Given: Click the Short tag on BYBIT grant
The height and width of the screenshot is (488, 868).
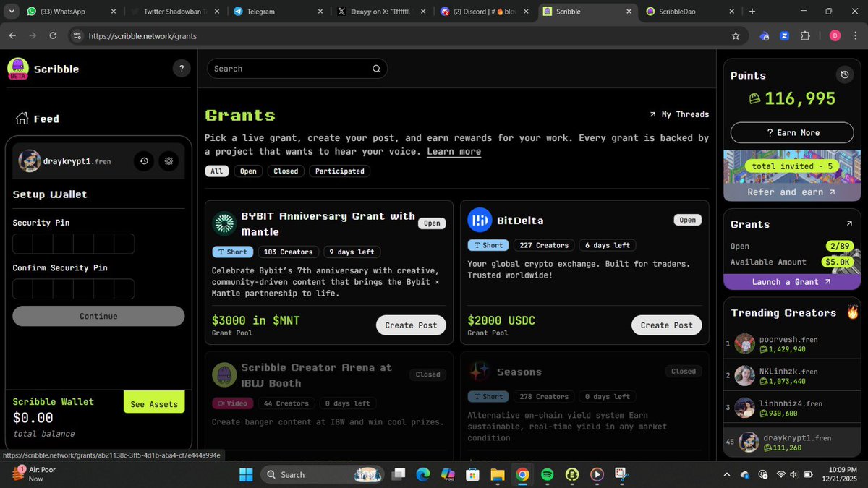Looking at the screenshot, I should point(232,252).
